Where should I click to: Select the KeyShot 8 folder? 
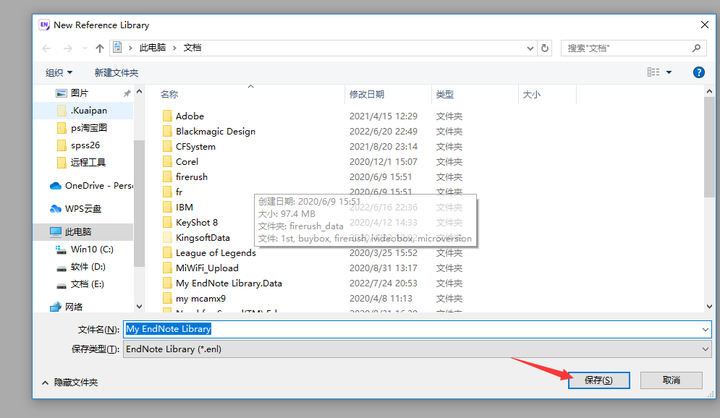tap(197, 222)
